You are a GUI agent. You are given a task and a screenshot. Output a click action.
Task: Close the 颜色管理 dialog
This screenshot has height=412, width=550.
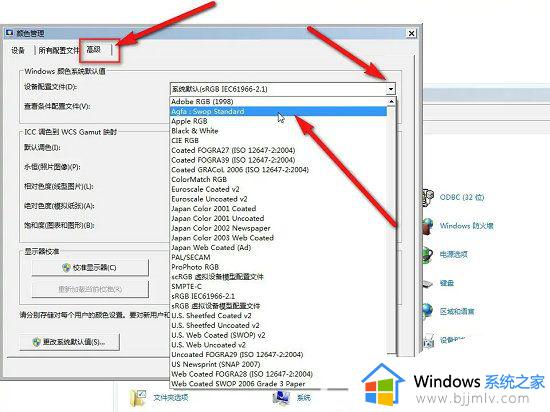coord(411,33)
